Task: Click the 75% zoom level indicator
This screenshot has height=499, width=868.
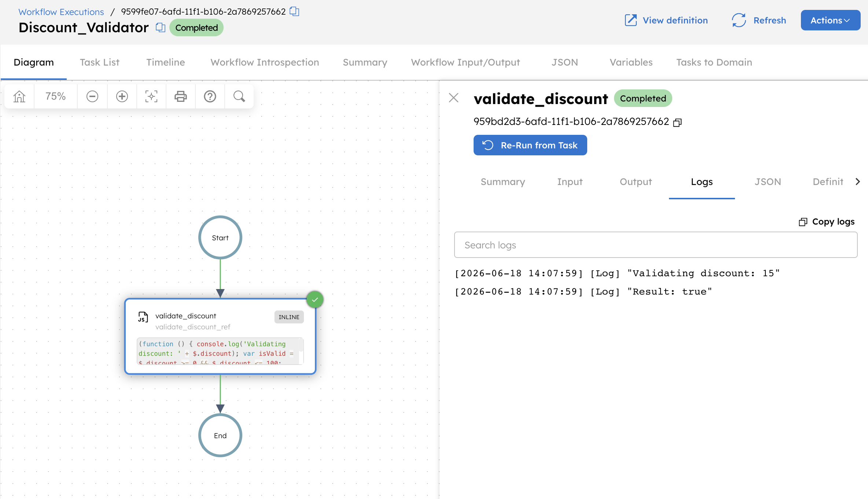Action: pyautogui.click(x=56, y=96)
